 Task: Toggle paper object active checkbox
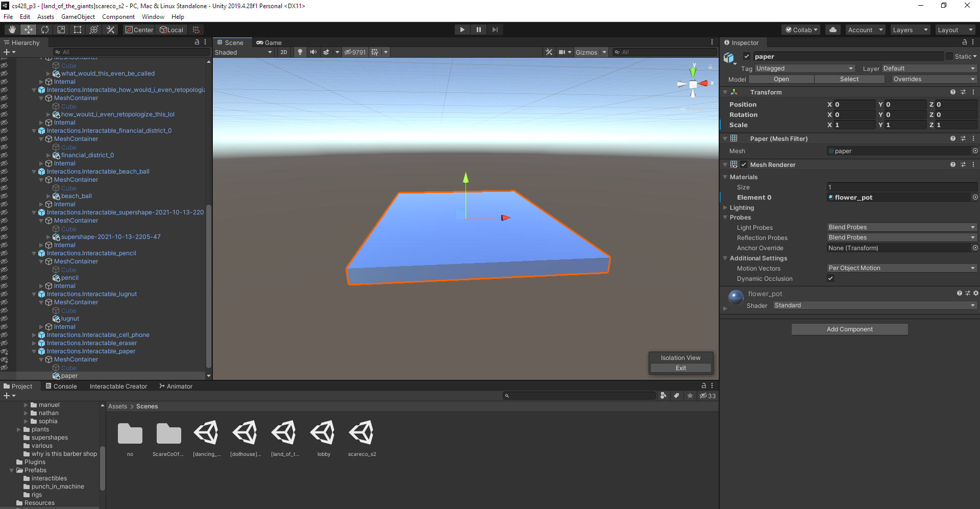click(x=747, y=57)
